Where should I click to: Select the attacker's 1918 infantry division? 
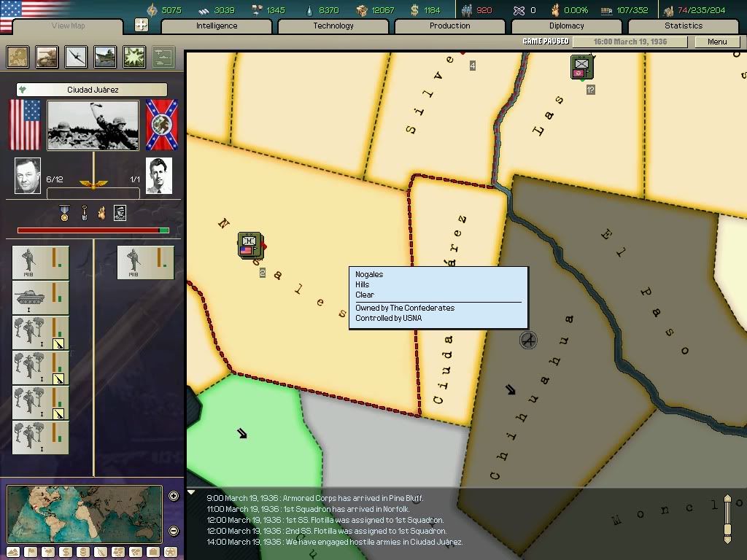[41, 262]
